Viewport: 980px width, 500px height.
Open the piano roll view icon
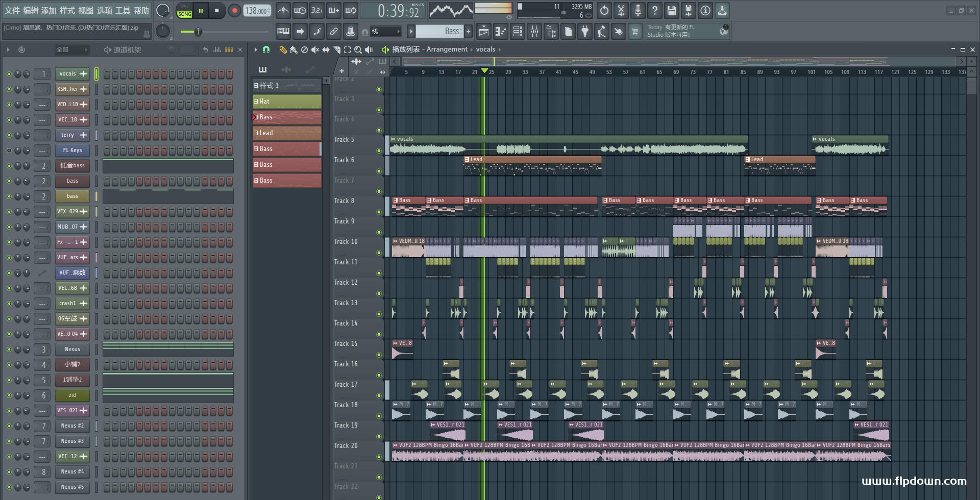[x=500, y=32]
